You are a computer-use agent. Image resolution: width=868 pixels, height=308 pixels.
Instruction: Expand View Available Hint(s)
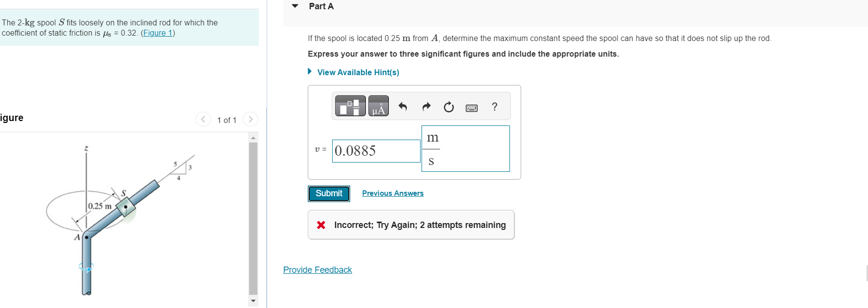pos(358,72)
